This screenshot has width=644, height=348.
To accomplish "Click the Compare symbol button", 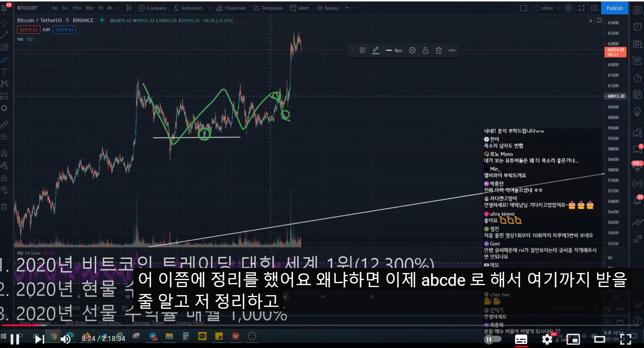I will pos(152,8).
